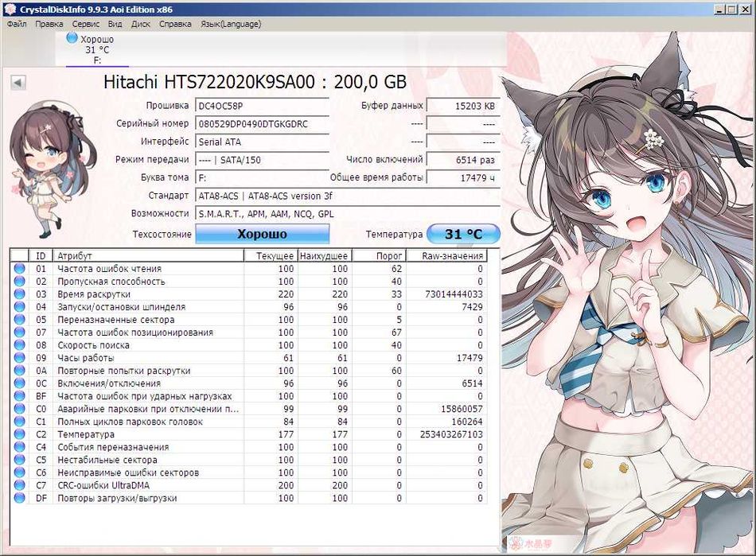This screenshot has height=556, width=756.
Task: Click the Атрибут column header
Action: [x=149, y=255]
